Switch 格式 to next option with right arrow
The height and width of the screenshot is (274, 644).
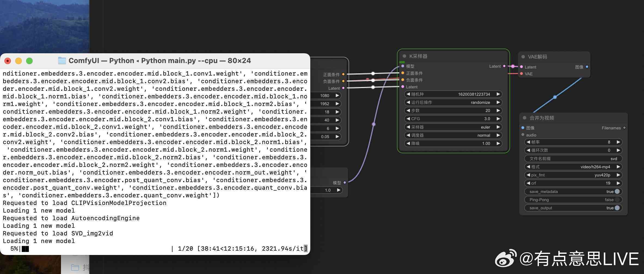618,167
